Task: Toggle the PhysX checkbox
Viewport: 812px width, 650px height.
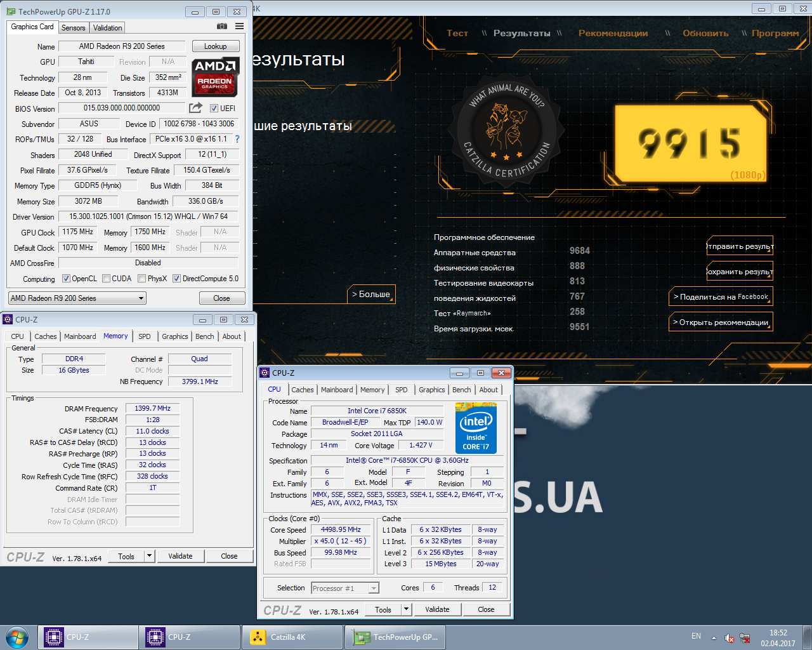Action: 142,279
